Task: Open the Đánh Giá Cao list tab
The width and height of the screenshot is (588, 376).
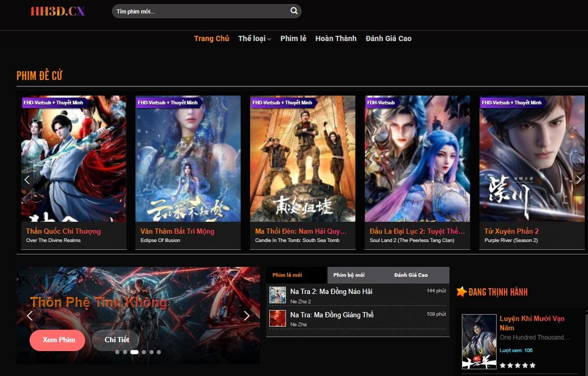Action: (411, 275)
